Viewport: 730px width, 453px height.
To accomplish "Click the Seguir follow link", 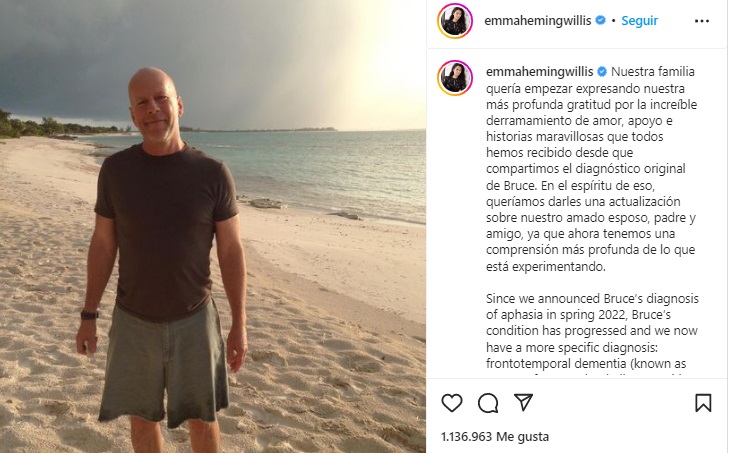I will pos(639,20).
